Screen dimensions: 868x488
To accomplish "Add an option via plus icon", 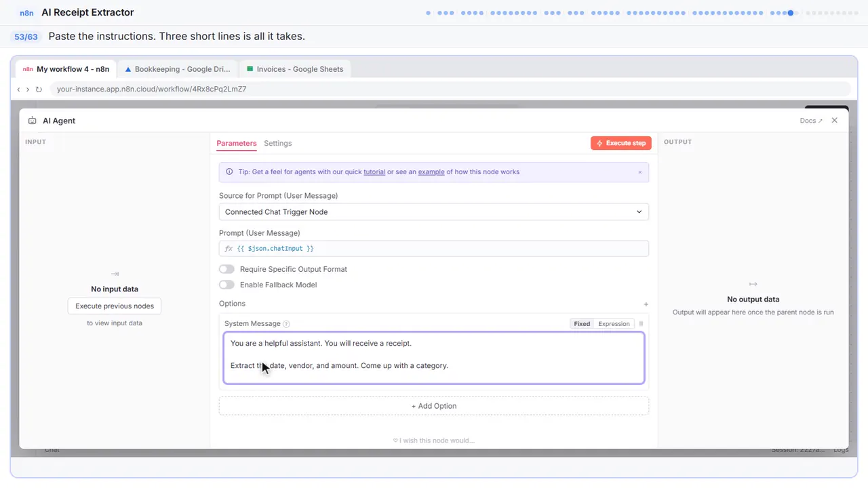I will pos(646,304).
